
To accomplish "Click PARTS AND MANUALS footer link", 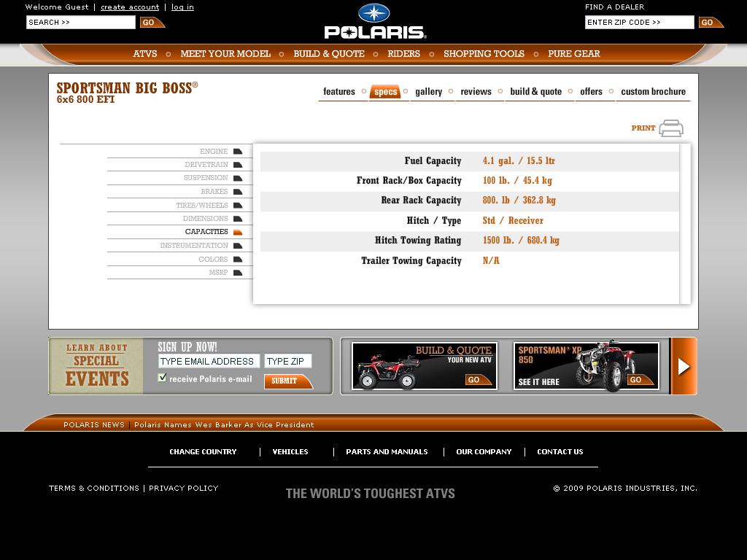I will coord(387,452).
